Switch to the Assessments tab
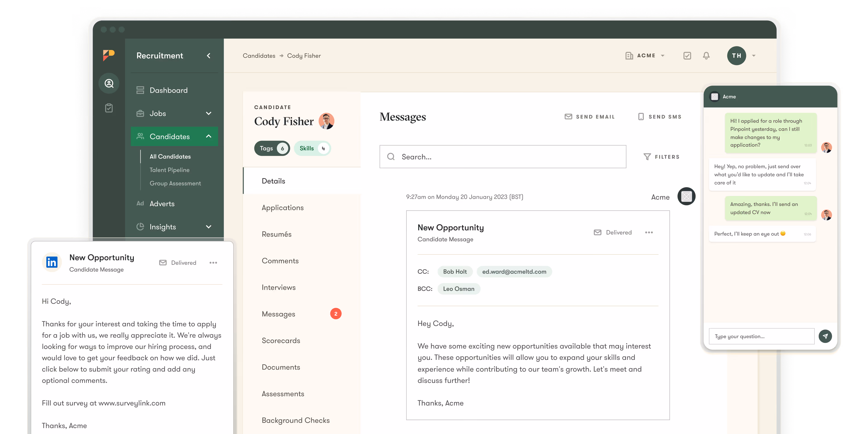 pyautogui.click(x=302, y=394)
